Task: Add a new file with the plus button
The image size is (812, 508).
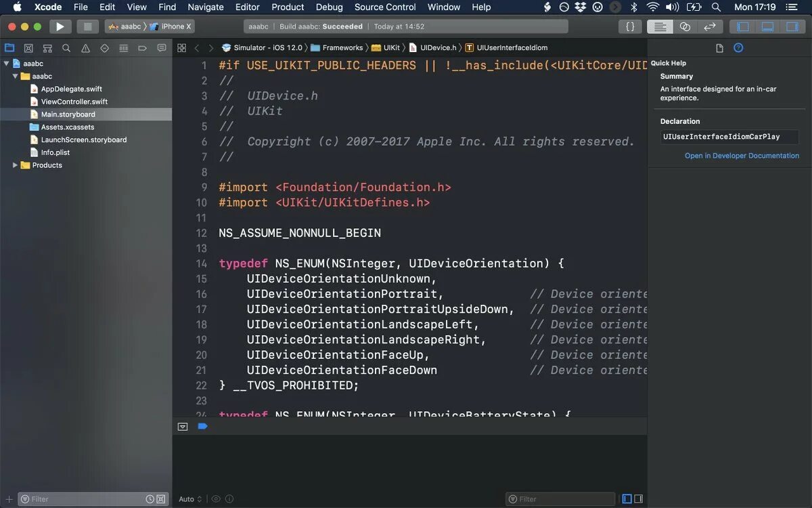Action: pos(9,499)
